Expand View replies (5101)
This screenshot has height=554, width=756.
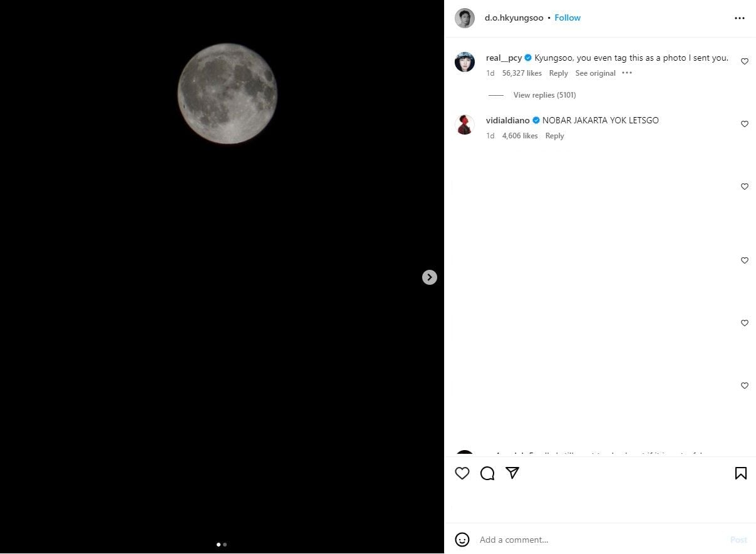544,95
